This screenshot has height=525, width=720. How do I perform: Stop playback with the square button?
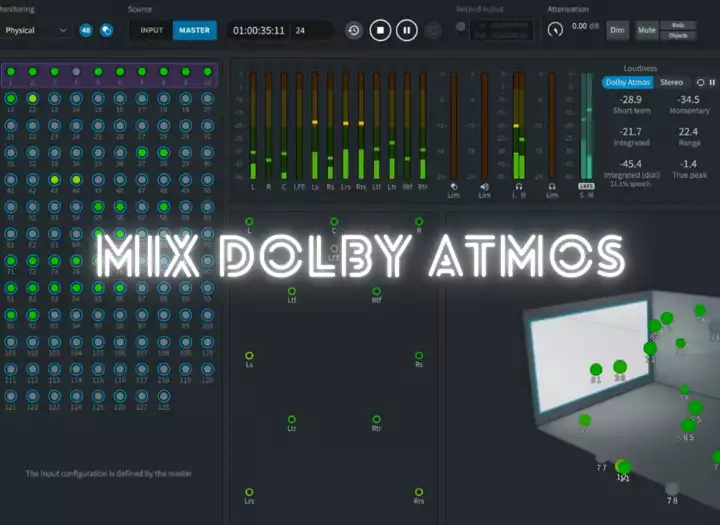pyautogui.click(x=380, y=30)
